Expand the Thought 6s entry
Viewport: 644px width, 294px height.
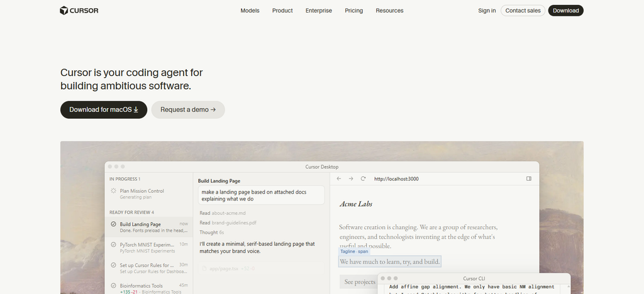point(211,232)
